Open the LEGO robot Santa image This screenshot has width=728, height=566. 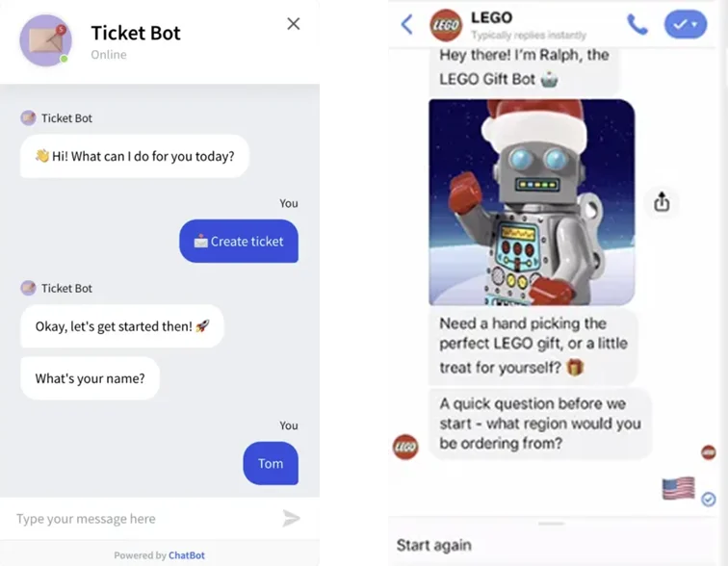pyautogui.click(x=532, y=202)
